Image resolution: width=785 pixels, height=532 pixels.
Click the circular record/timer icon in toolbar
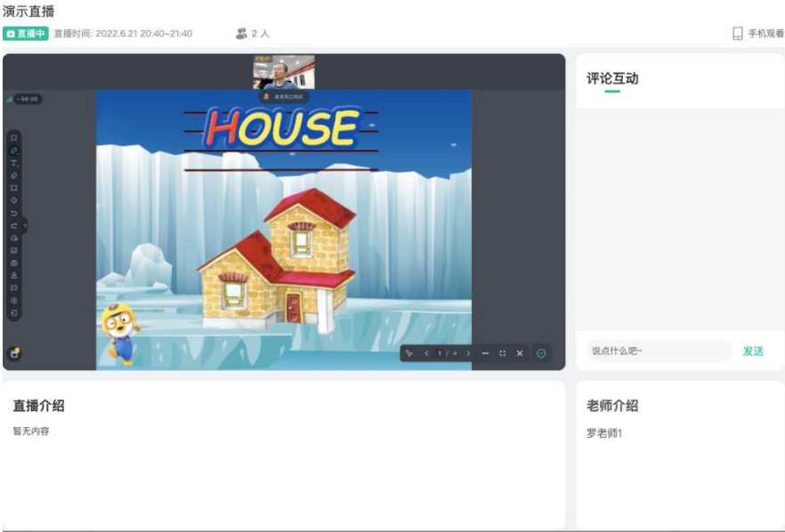pyautogui.click(x=14, y=301)
